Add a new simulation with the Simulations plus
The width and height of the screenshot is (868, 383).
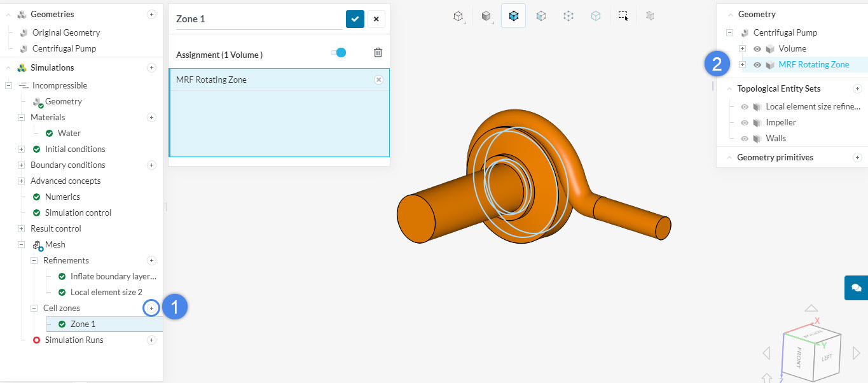151,67
